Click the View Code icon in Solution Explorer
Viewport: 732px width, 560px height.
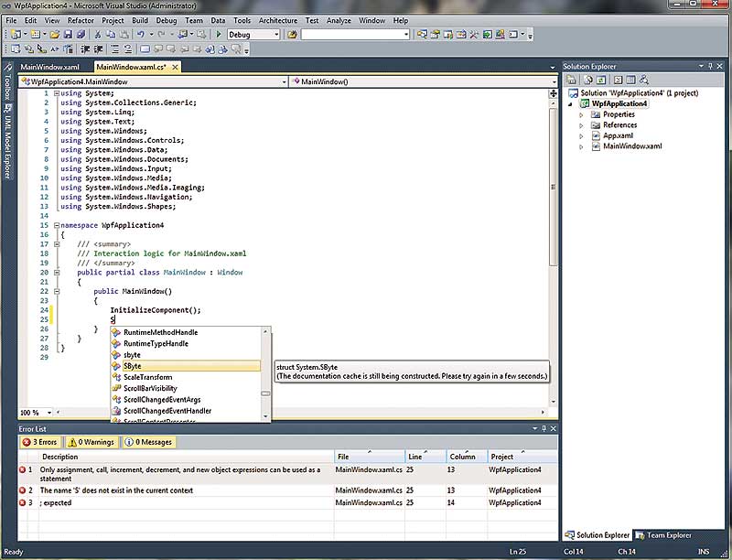[x=619, y=80]
